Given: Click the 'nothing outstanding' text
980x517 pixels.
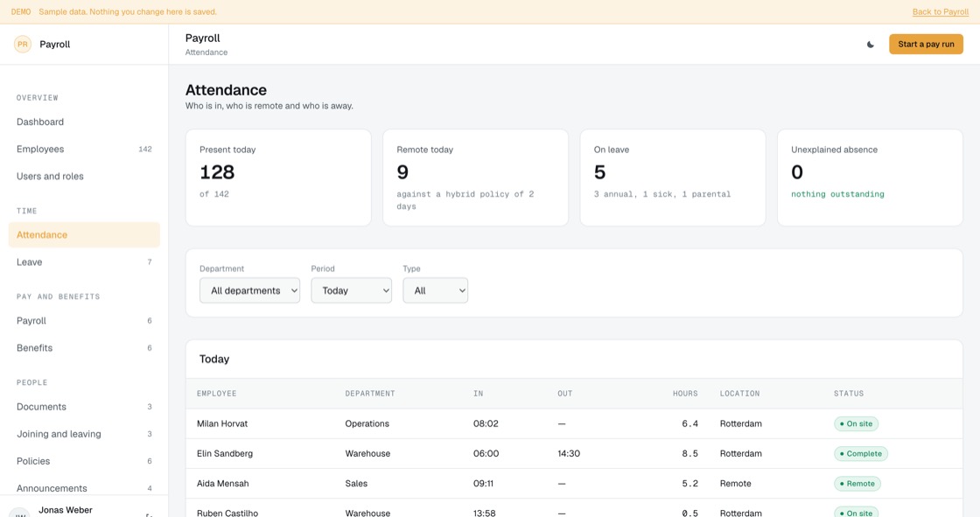Looking at the screenshot, I should [837, 194].
